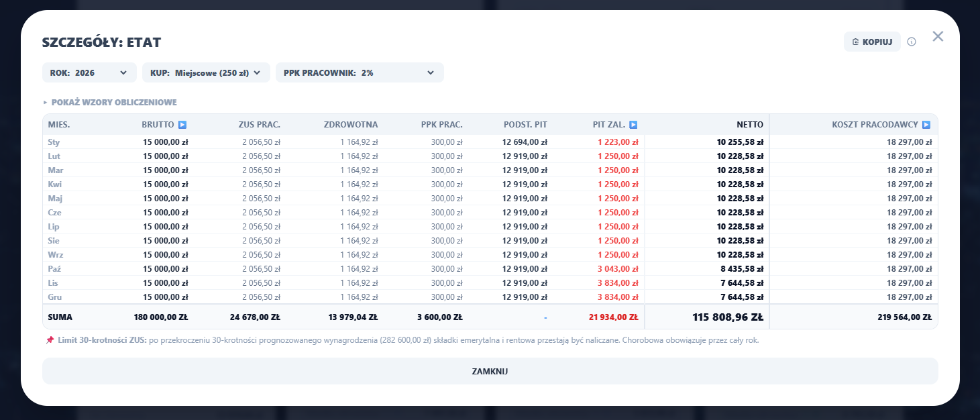Click the net value 10 255,58 zł

click(x=740, y=142)
